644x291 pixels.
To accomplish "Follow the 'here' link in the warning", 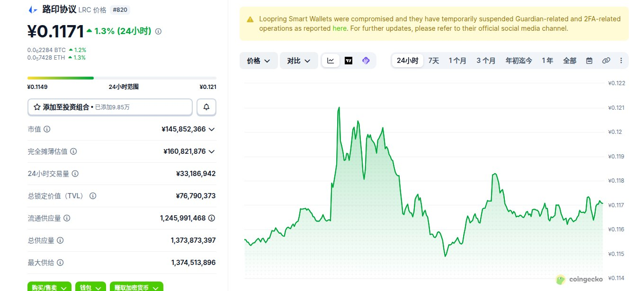I will (x=340, y=28).
